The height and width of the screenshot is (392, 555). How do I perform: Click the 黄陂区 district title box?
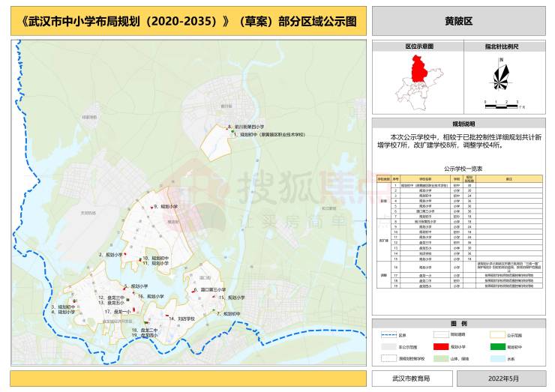coord(458,22)
